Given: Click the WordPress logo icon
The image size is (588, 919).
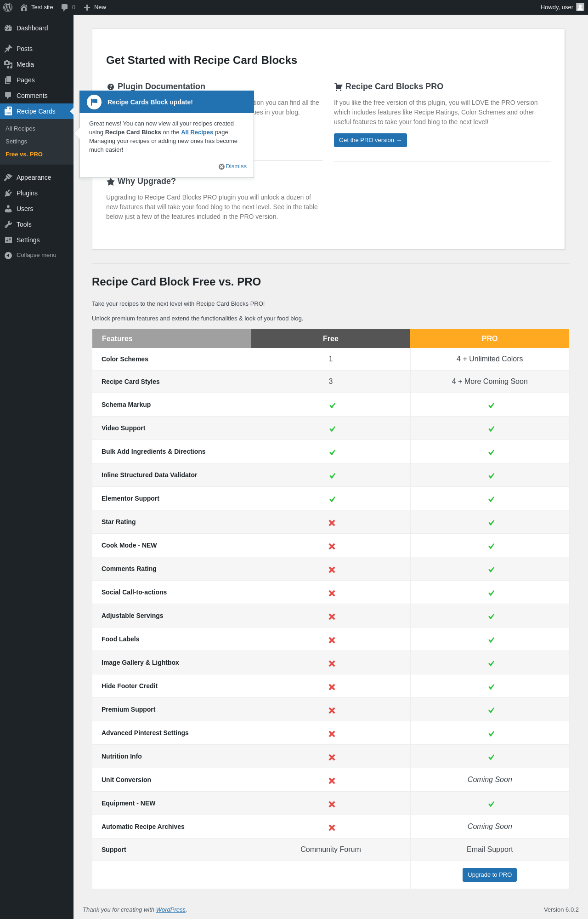Looking at the screenshot, I should coord(8,7).
